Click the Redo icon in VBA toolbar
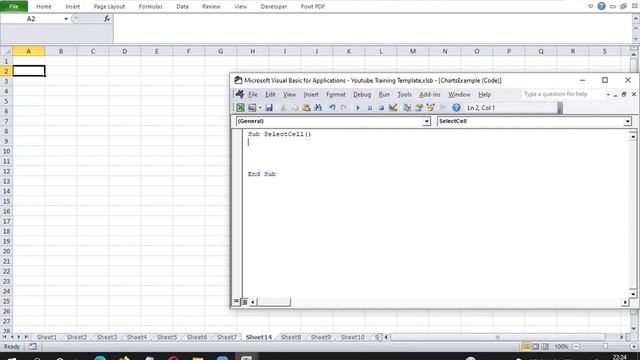 coord(344,108)
